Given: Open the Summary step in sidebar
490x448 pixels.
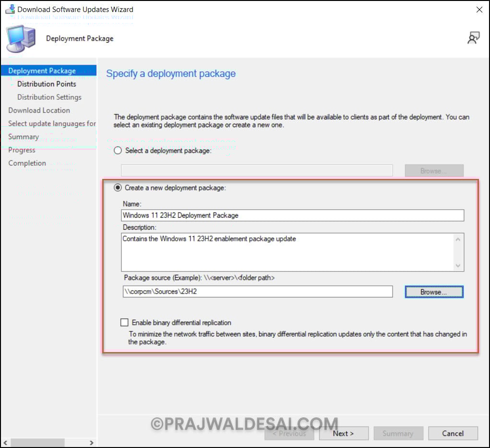Looking at the screenshot, I should click(x=24, y=137).
